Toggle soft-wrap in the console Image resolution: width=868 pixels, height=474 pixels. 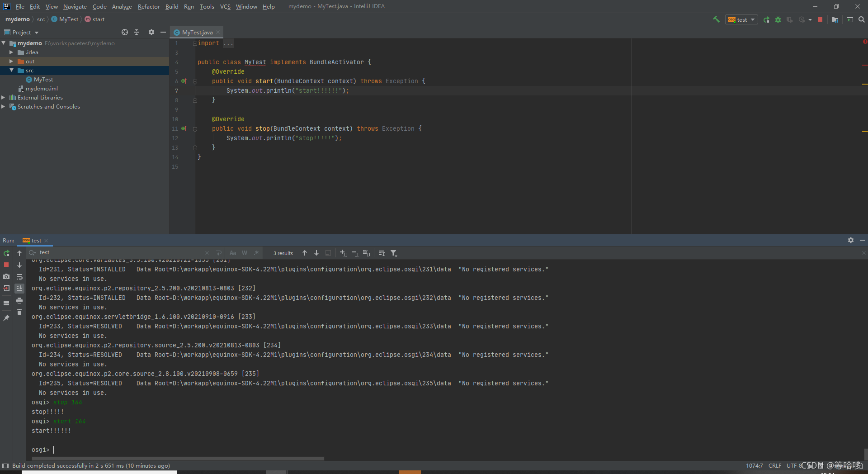[19, 277]
